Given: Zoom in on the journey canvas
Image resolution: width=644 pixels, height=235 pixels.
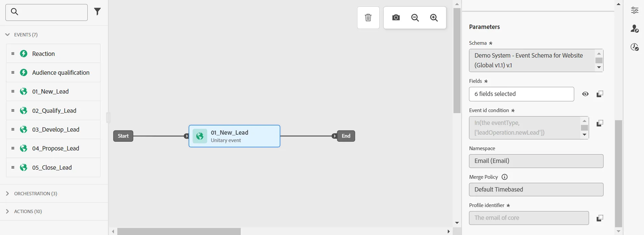Looking at the screenshot, I should coord(434,18).
